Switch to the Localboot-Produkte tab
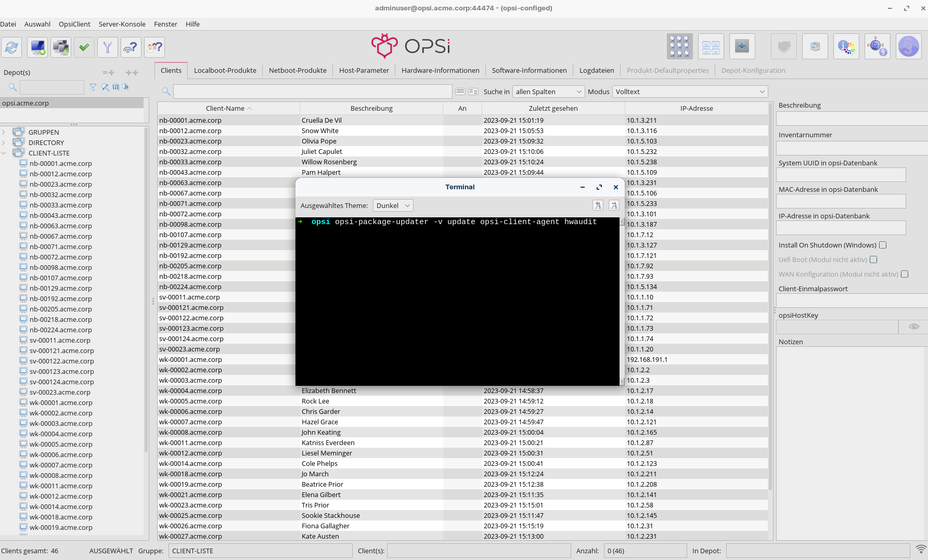 click(225, 70)
